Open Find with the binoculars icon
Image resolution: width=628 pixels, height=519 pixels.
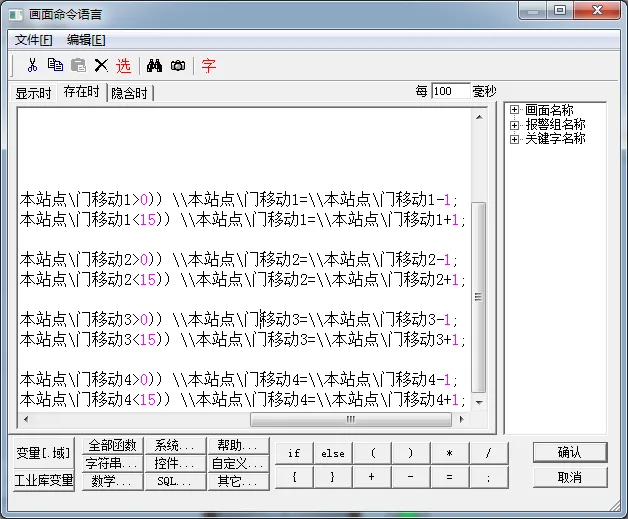[154, 65]
